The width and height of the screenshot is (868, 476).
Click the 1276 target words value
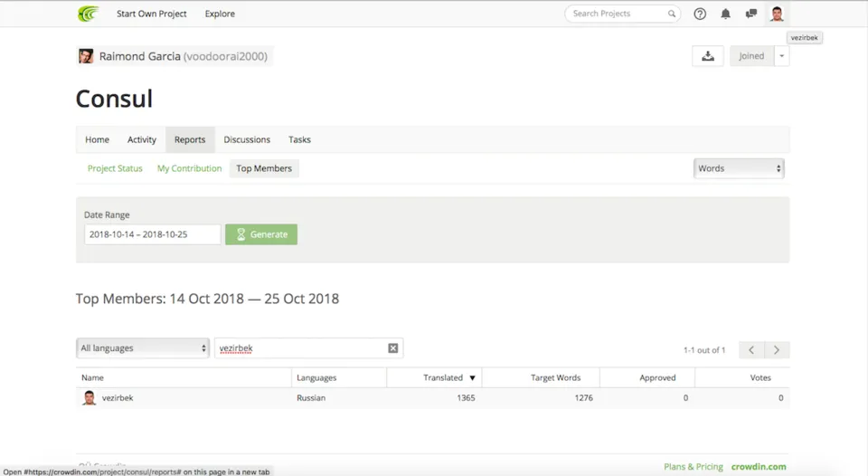(583, 398)
